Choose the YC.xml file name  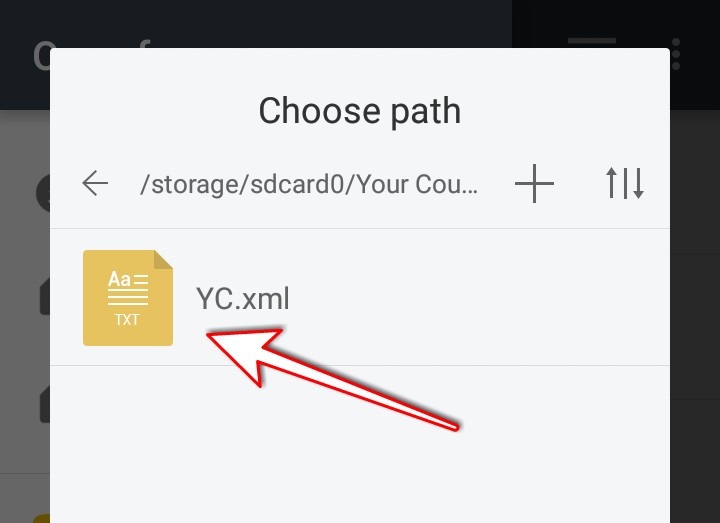click(243, 298)
